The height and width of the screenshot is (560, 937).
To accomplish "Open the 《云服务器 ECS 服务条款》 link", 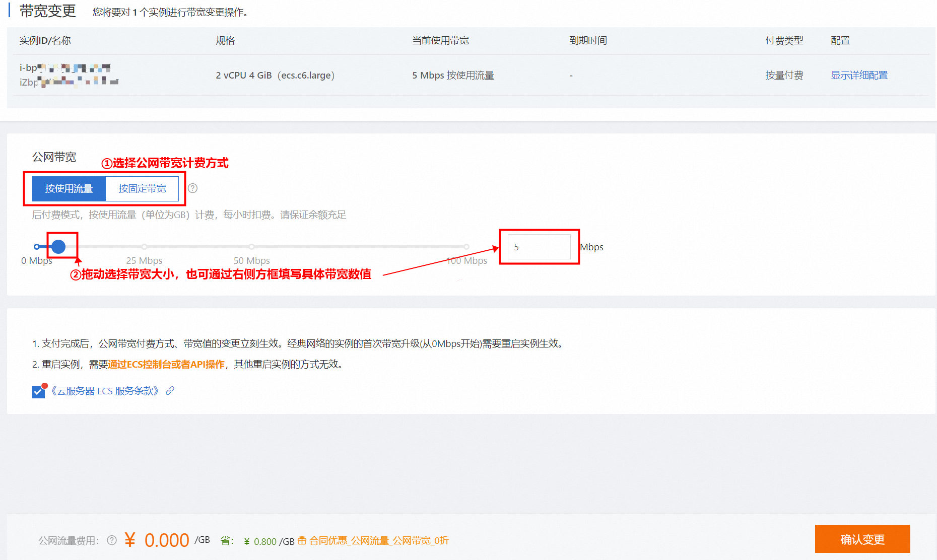I will 105,391.
